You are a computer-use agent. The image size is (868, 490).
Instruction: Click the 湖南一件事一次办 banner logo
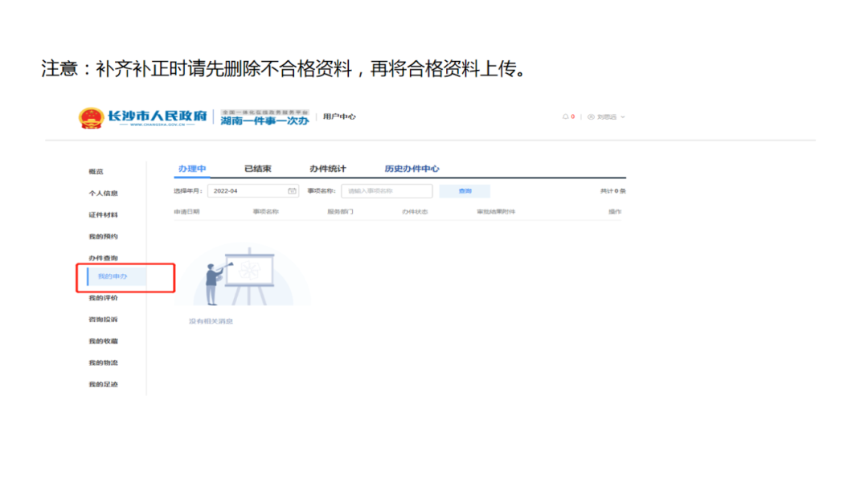(x=264, y=117)
